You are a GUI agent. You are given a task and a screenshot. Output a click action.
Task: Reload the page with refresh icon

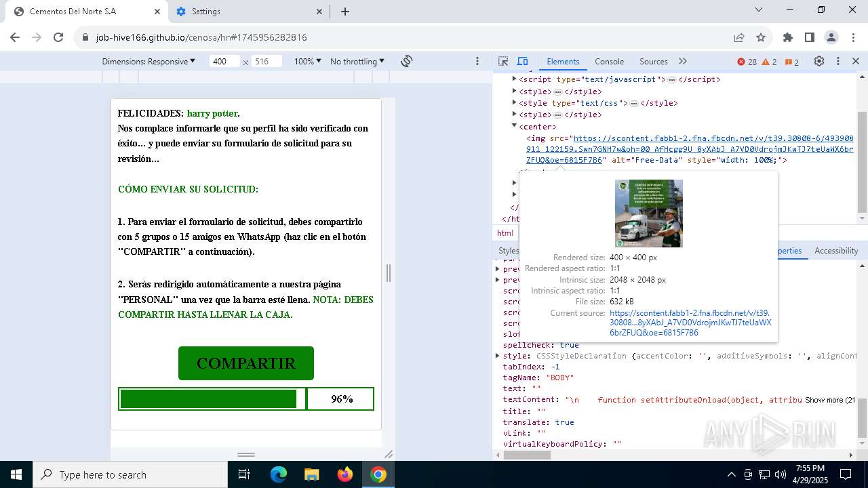pos(58,37)
